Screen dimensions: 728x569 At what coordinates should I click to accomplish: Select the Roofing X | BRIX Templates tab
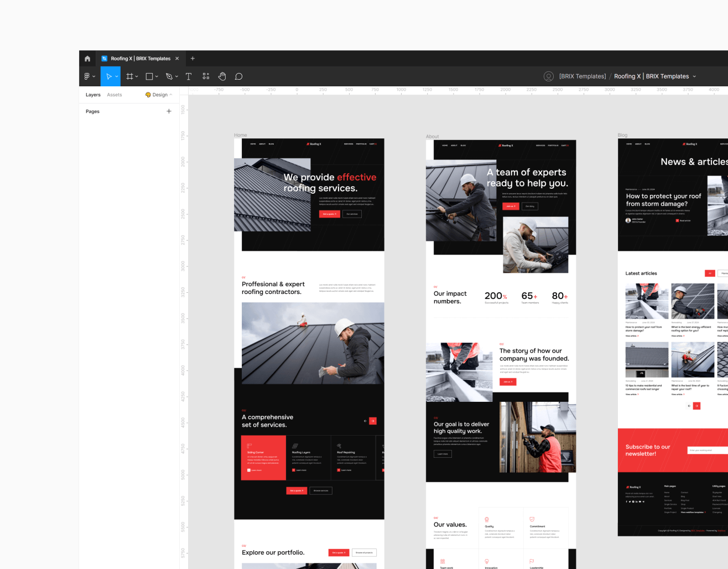pos(138,58)
